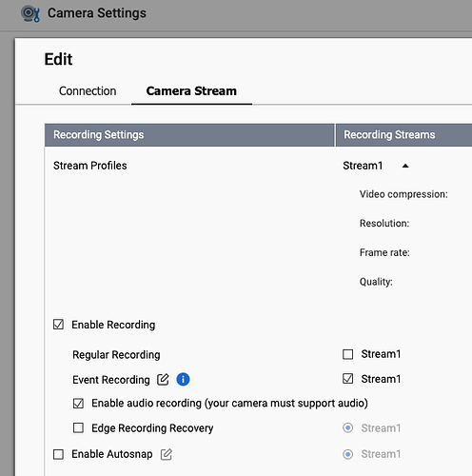This screenshot has height=476, width=472.
Task: Tick the Enable Autosnap checkbox
Action: 58,454
